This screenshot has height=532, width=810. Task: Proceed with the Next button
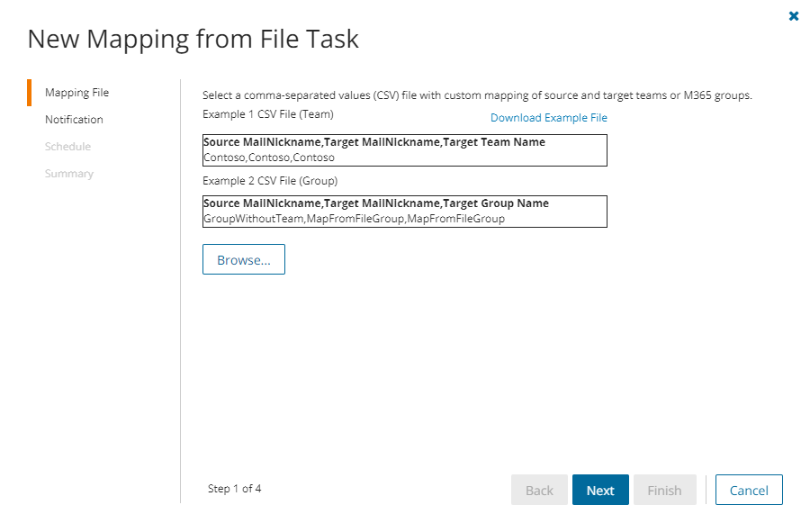pos(600,491)
